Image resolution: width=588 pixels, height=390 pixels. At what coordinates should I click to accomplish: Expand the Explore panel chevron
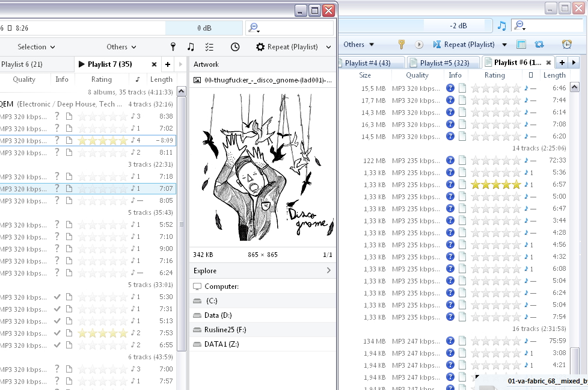click(x=329, y=271)
